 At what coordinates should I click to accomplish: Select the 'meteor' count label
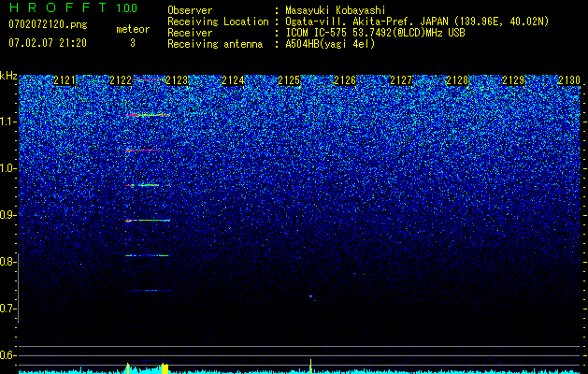point(133,29)
